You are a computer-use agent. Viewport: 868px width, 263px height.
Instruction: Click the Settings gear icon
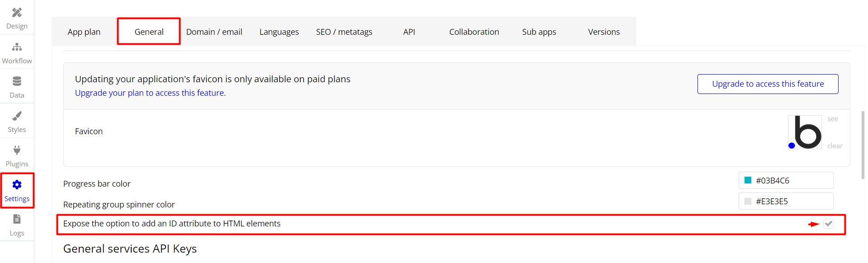click(17, 185)
